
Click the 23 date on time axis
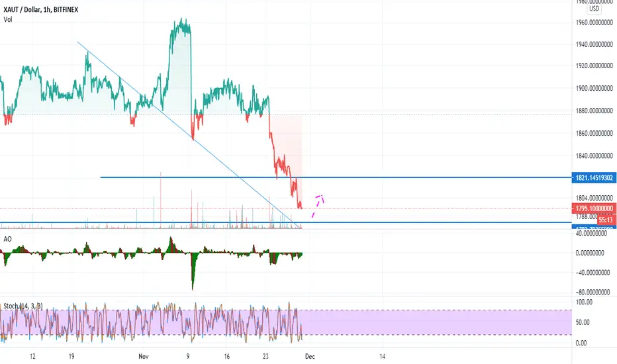coord(265,357)
